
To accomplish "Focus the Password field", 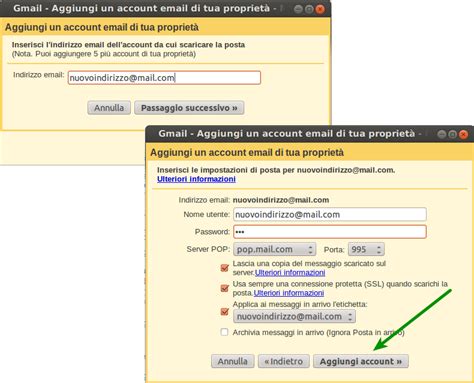I will (x=330, y=232).
